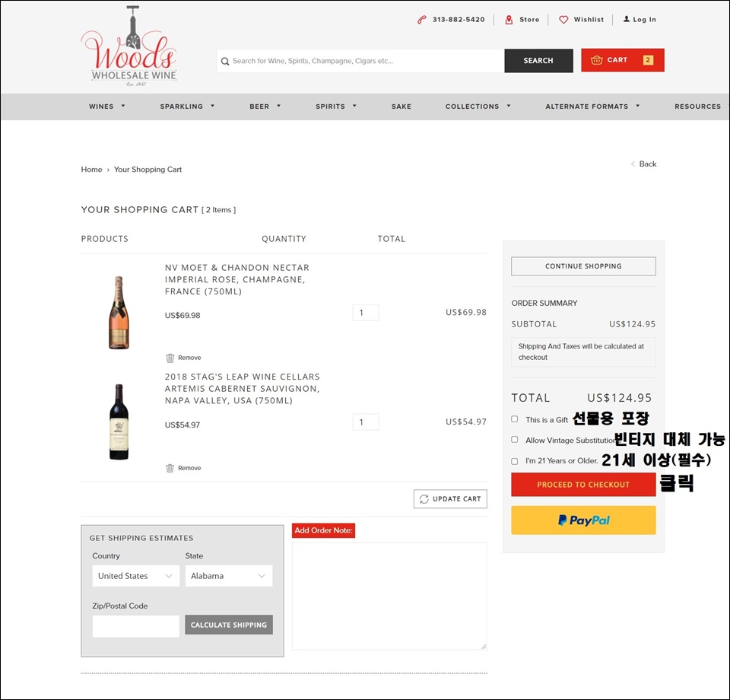This screenshot has width=730, height=700.
Task: Click the Home breadcrumb link
Action: click(x=92, y=170)
